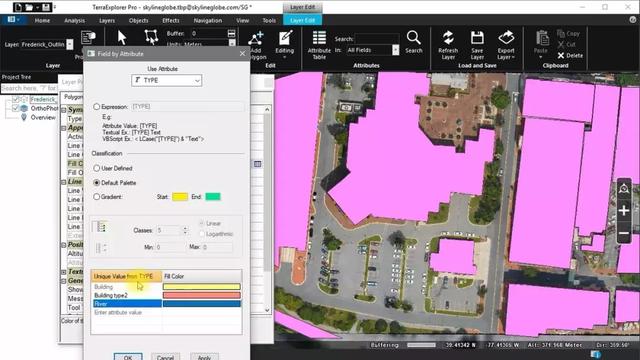Open the Frederick_Outlin layer dropdown
Image resolution: width=640 pixels, height=360 pixels.
click(70, 44)
